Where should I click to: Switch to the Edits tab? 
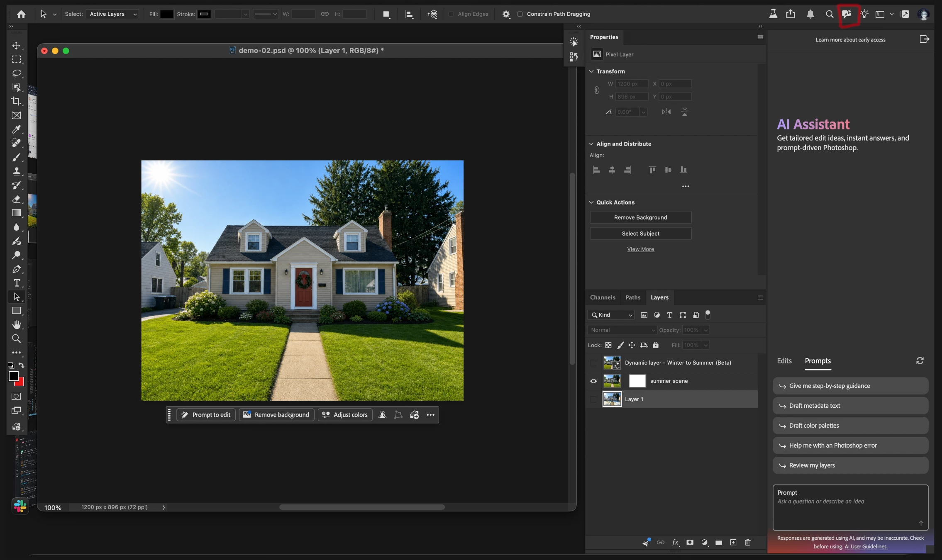tap(784, 360)
